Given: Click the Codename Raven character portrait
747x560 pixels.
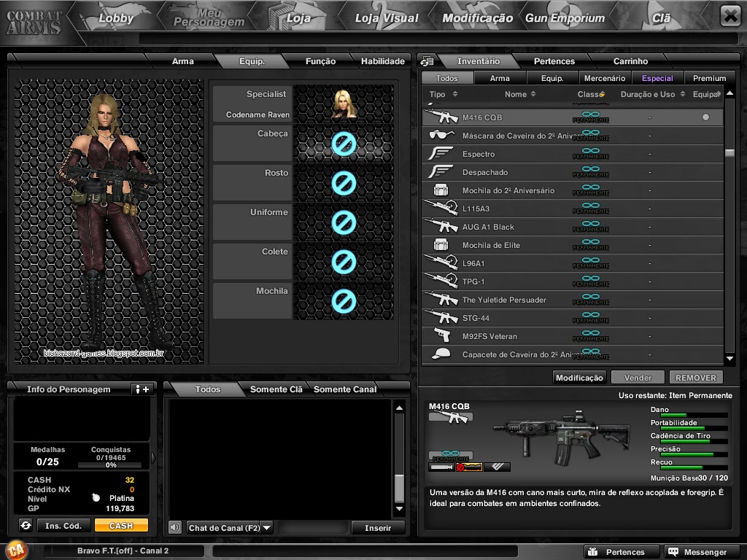Looking at the screenshot, I should tap(343, 104).
